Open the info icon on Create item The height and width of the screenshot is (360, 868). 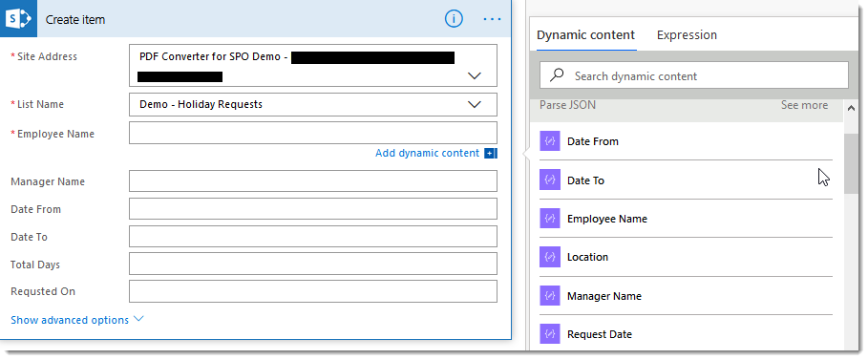click(454, 19)
